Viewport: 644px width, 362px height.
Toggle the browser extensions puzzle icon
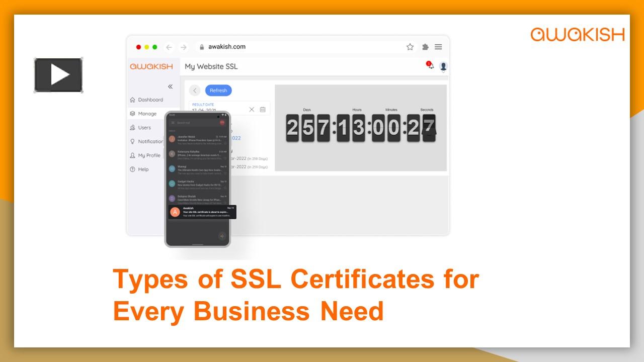pos(425,46)
